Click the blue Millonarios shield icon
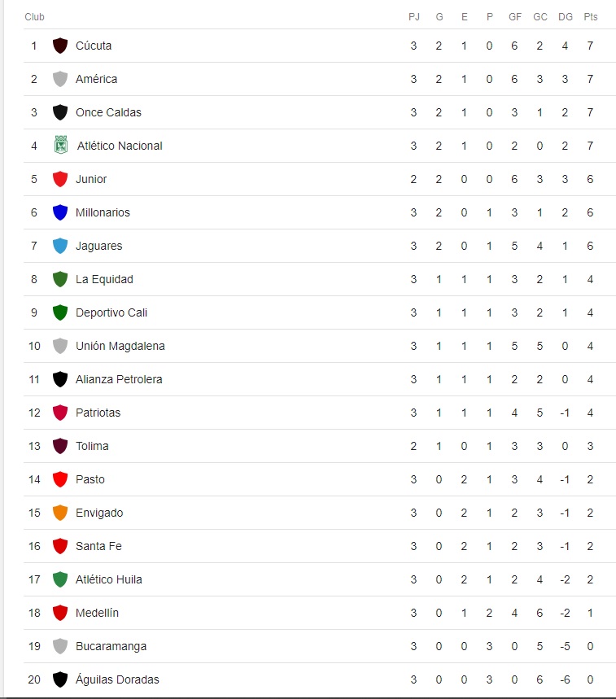 (x=59, y=212)
